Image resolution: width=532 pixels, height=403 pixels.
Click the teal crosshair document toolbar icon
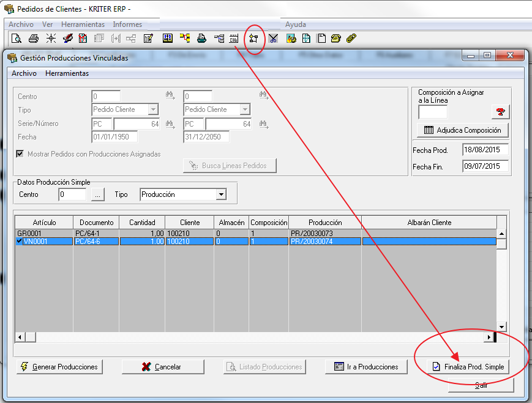(x=306, y=39)
